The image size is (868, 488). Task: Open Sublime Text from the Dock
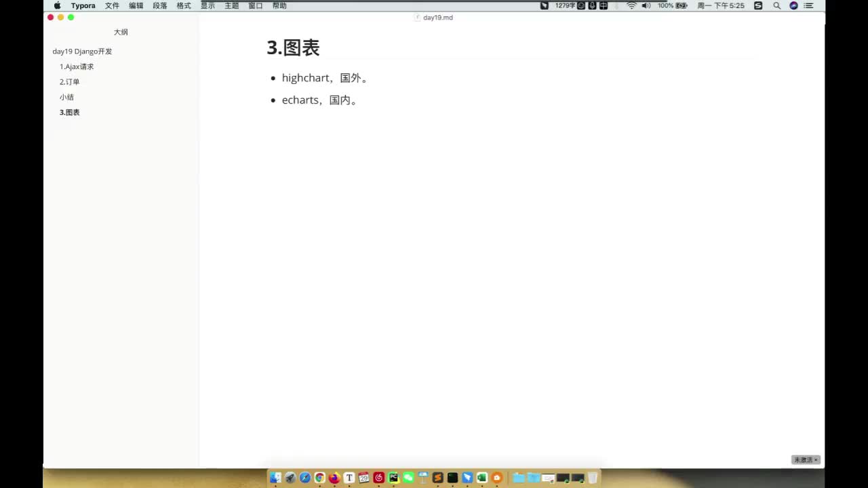click(438, 478)
